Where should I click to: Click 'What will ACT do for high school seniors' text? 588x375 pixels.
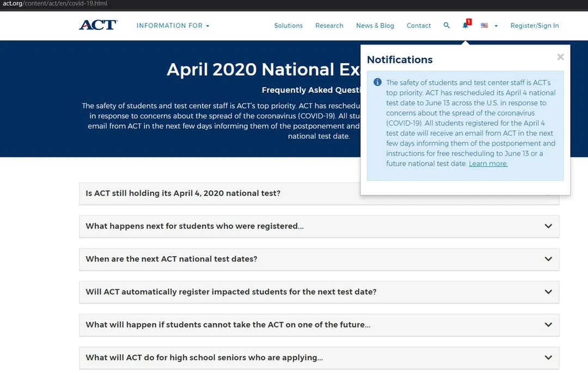click(204, 358)
